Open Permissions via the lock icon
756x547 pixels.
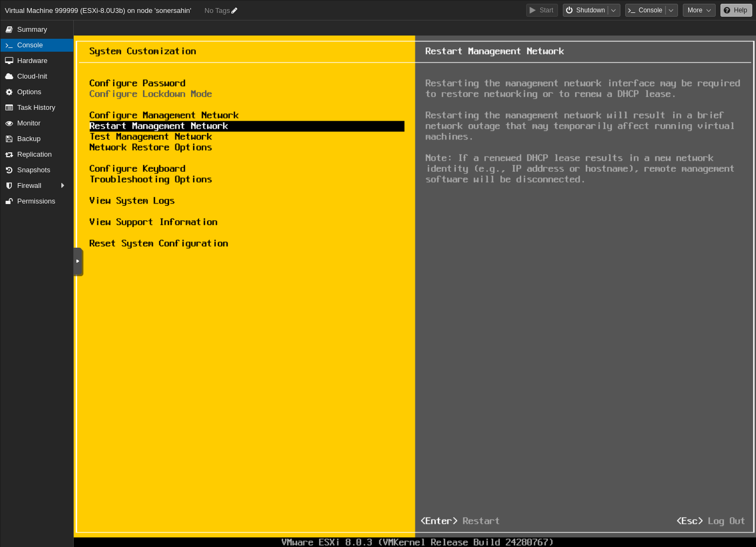(9, 201)
